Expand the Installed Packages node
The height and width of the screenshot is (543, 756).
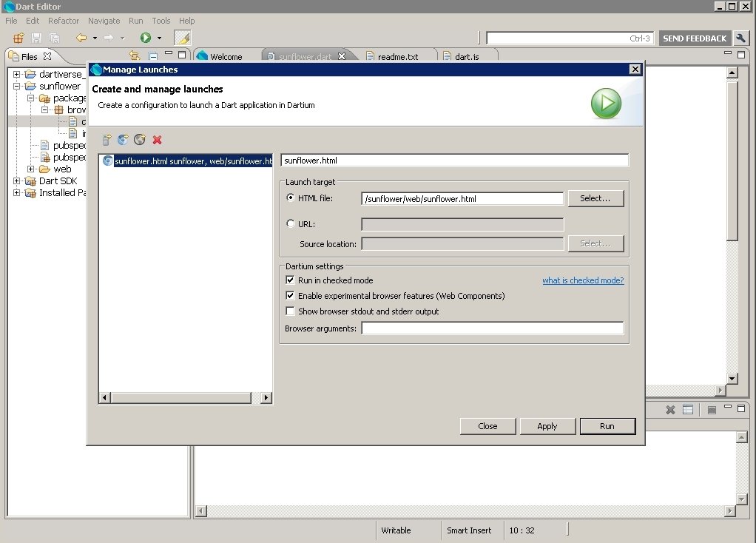pyautogui.click(x=16, y=193)
